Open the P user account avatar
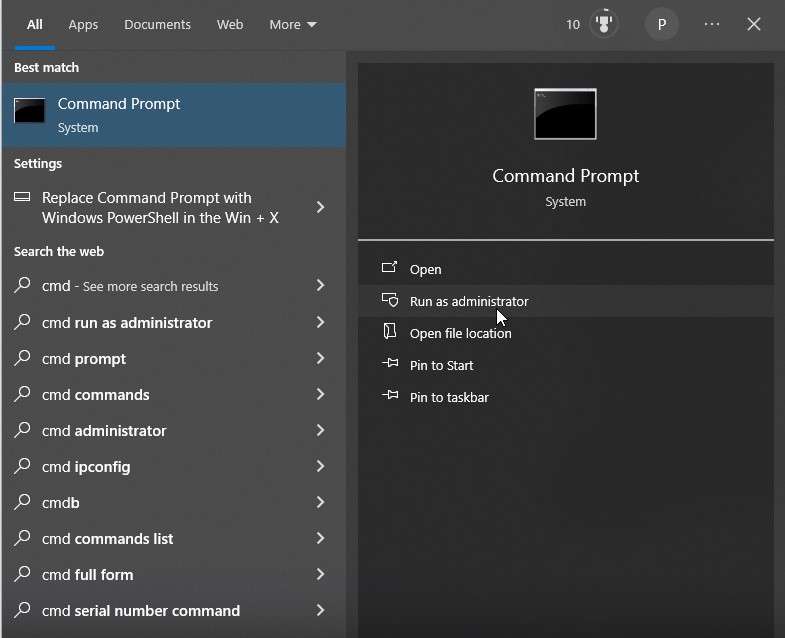The image size is (785, 638). pyautogui.click(x=661, y=24)
